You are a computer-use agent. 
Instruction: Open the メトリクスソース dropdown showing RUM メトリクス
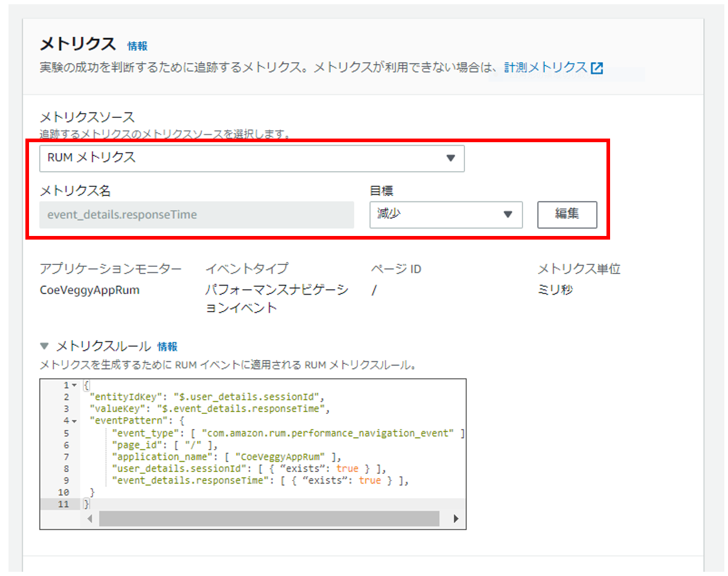[252, 158]
